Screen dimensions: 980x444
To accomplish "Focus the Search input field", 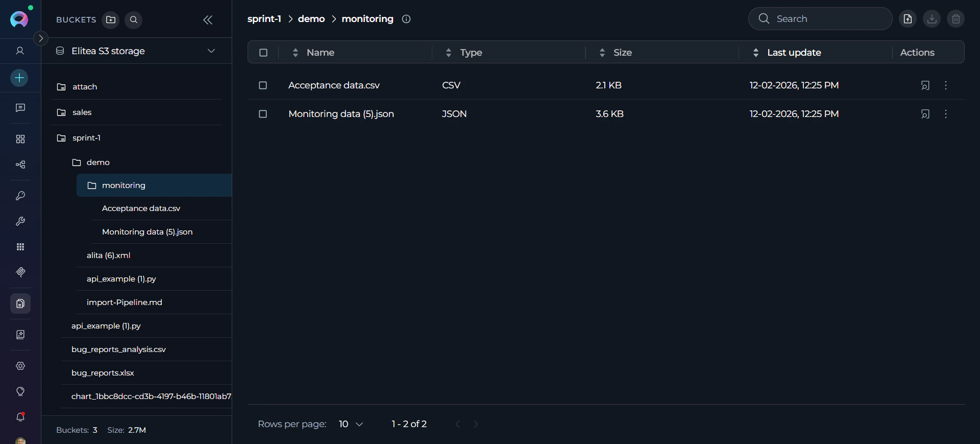I will [x=820, y=19].
